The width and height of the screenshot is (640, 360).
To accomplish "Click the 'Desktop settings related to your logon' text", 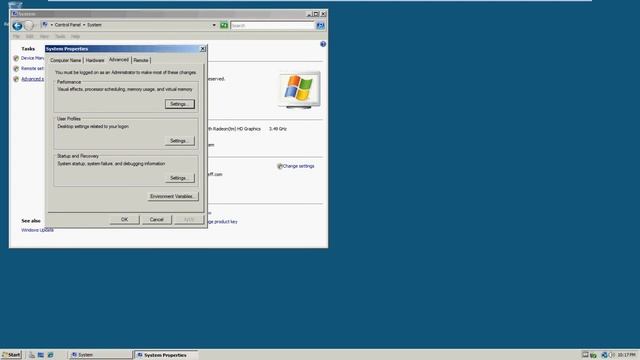I will click(x=93, y=127).
